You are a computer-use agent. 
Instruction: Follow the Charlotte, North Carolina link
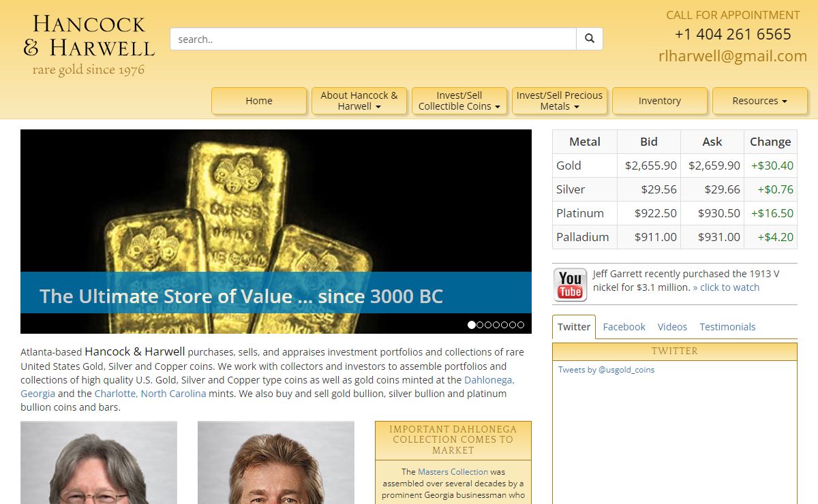coord(150,394)
